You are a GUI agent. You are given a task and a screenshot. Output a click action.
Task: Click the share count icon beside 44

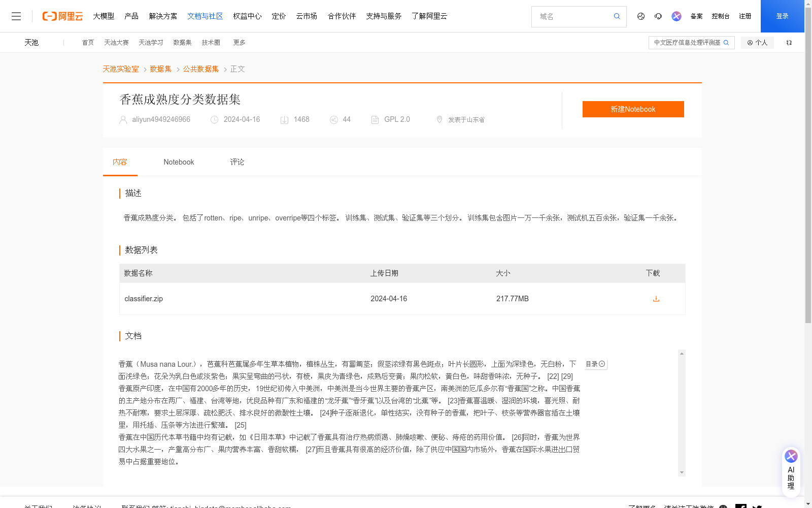click(x=333, y=120)
